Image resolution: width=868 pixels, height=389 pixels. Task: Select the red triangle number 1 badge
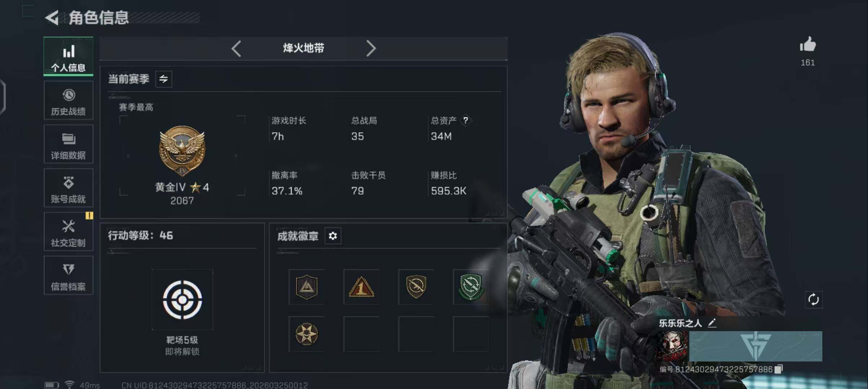(361, 287)
